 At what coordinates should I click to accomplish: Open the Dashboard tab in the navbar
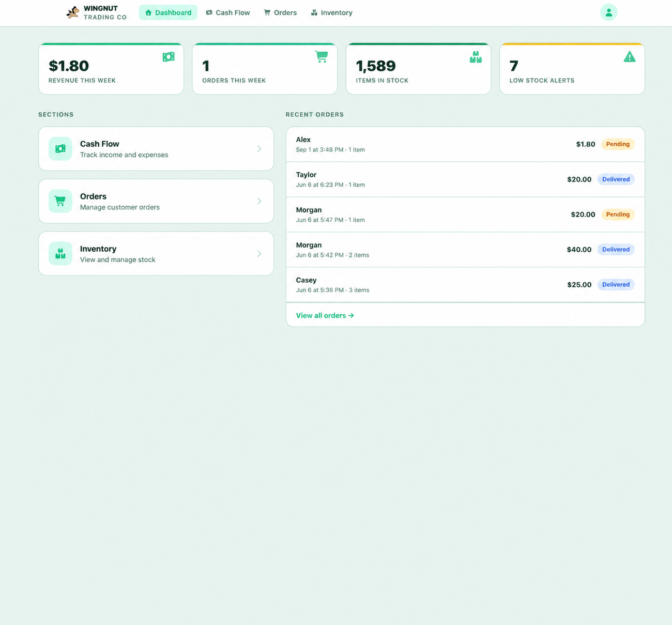[x=168, y=12]
